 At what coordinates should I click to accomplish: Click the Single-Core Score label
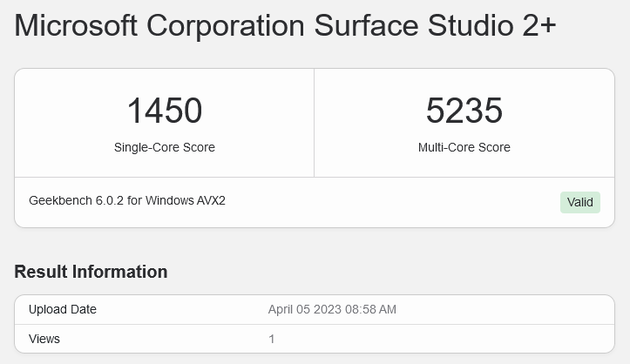coord(165,147)
